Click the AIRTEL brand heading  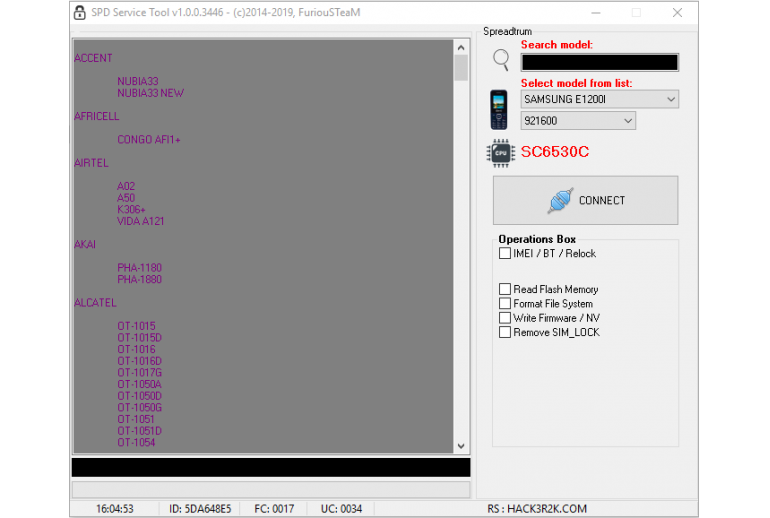coord(91,163)
